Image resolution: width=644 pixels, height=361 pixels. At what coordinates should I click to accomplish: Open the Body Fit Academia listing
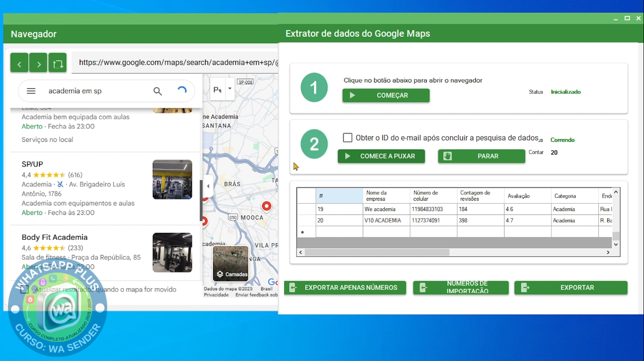tap(55, 238)
